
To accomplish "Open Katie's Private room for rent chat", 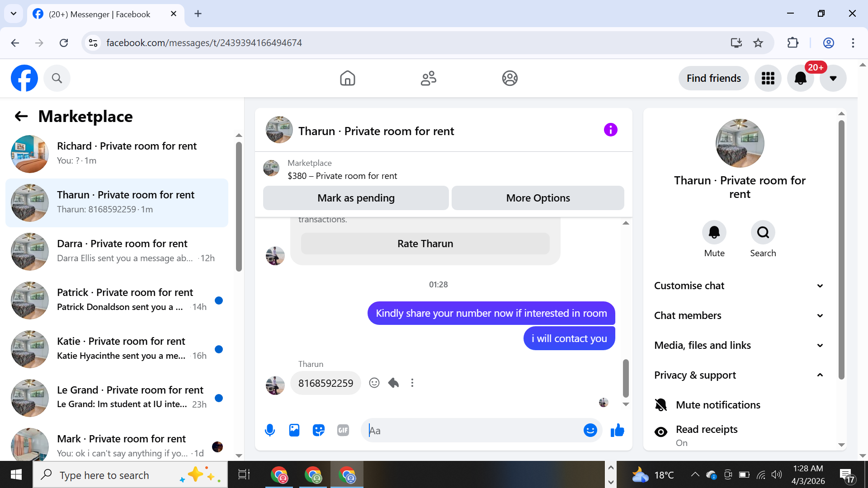I will (x=117, y=349).
